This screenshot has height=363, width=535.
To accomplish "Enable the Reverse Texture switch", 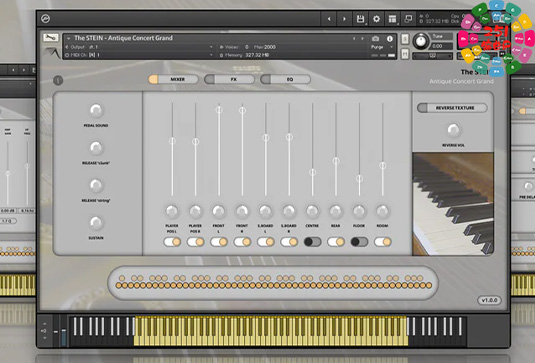I will click(452, 108).
